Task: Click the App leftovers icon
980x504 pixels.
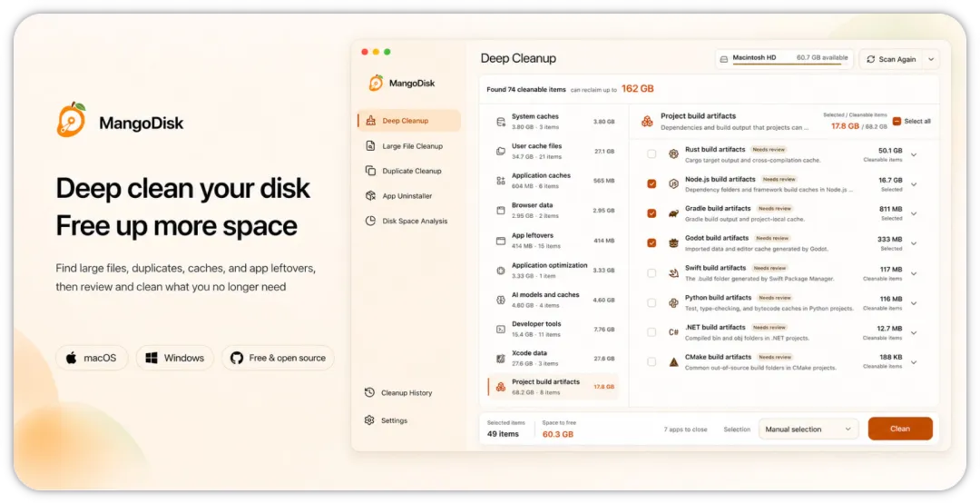Action: click(501, 241)
